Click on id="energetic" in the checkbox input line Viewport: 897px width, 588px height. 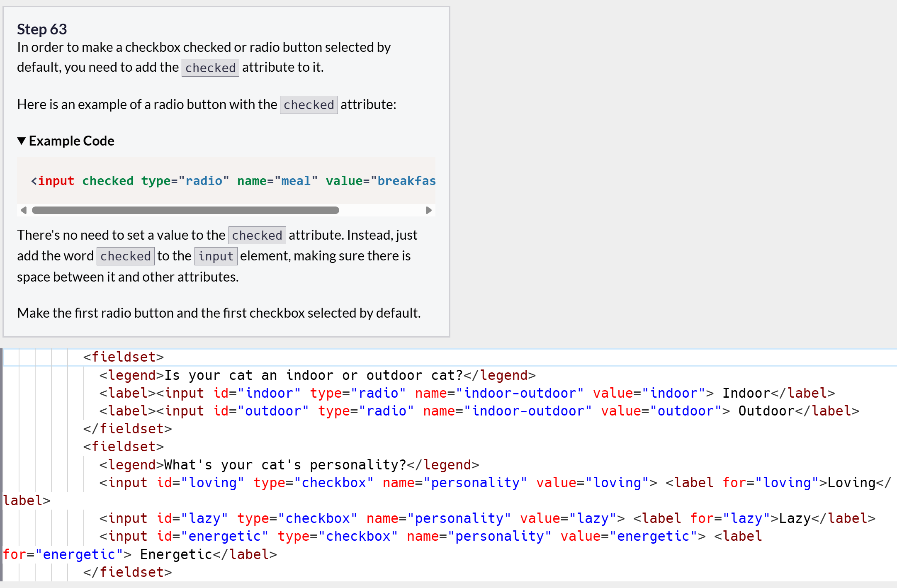(212, 536)
